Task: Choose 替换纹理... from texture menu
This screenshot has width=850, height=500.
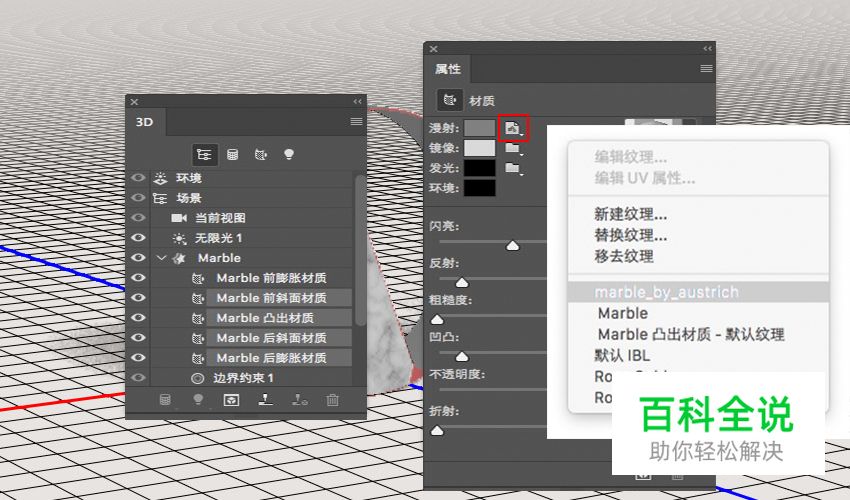Action: (x=630, y=235)
